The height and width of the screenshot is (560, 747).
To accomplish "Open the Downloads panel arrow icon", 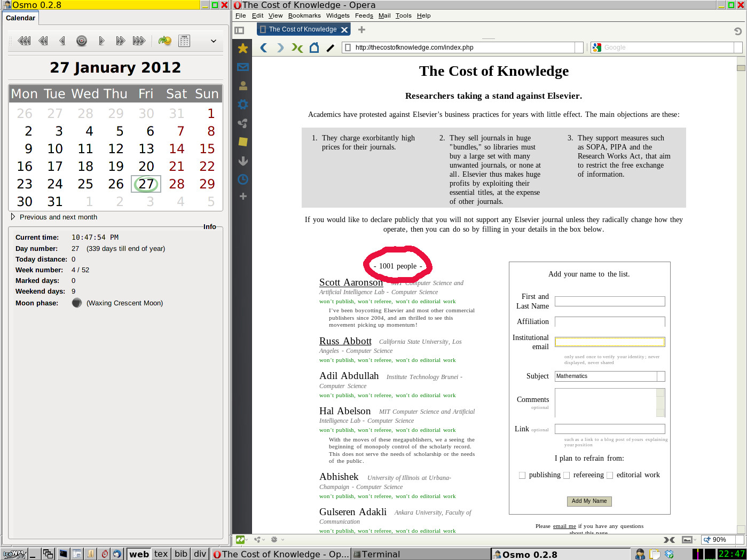I will [x=243, y=161].
